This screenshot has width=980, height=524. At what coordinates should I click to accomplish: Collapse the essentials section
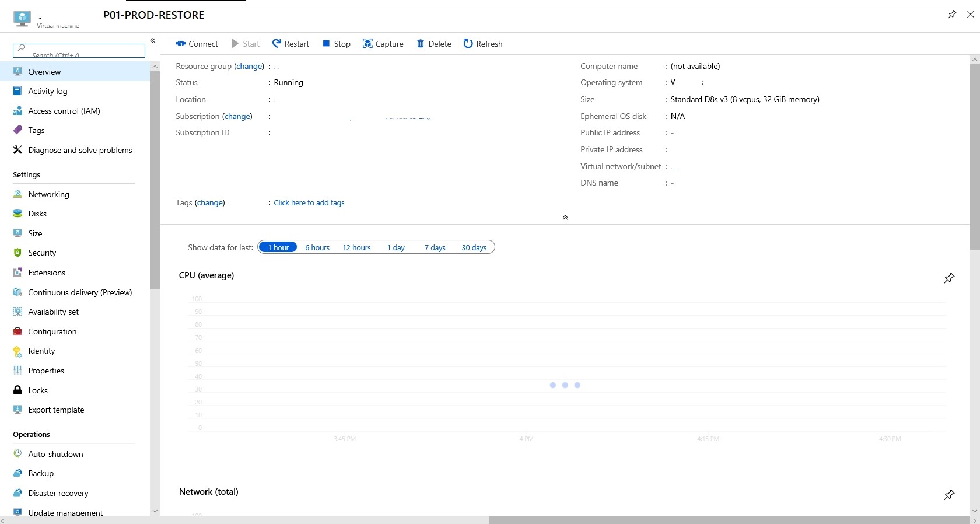coord(565,217)
